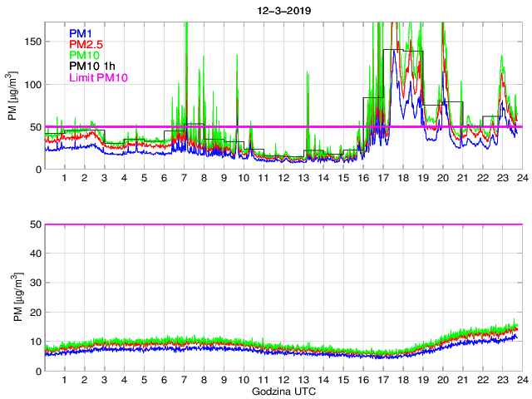The width and height of the screenshot is (532, 399).
Task: Select the blue PM1 legend label
Action: click(x=81, y=33)
